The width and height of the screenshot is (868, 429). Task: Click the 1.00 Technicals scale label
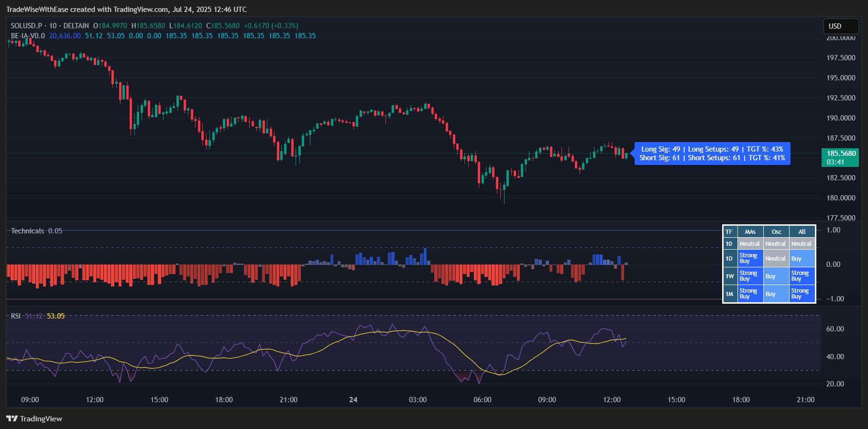click(834, 230)
